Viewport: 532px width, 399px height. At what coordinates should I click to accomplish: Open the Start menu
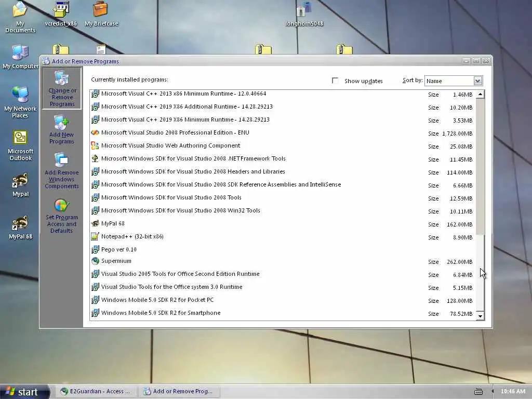coord(24,392)
